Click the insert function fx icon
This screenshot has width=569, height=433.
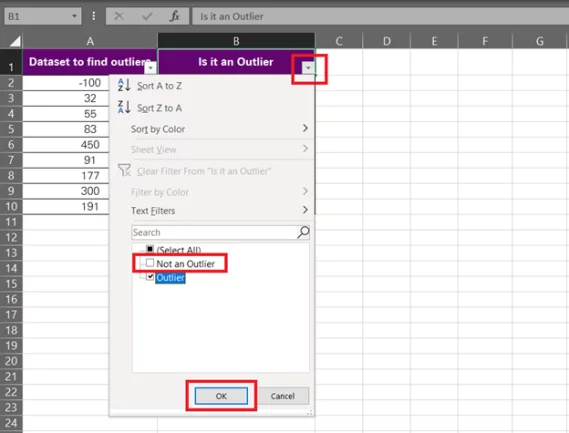tap(175, 16)
